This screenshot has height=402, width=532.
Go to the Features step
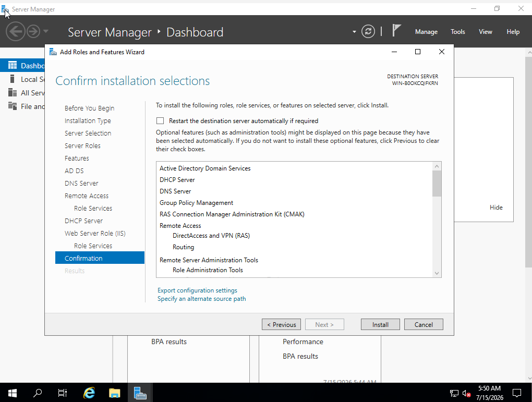click(77, 159)
